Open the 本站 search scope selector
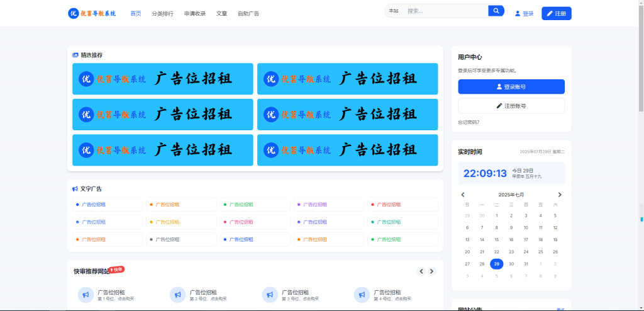644x311 pixels. tap(394, 11)
